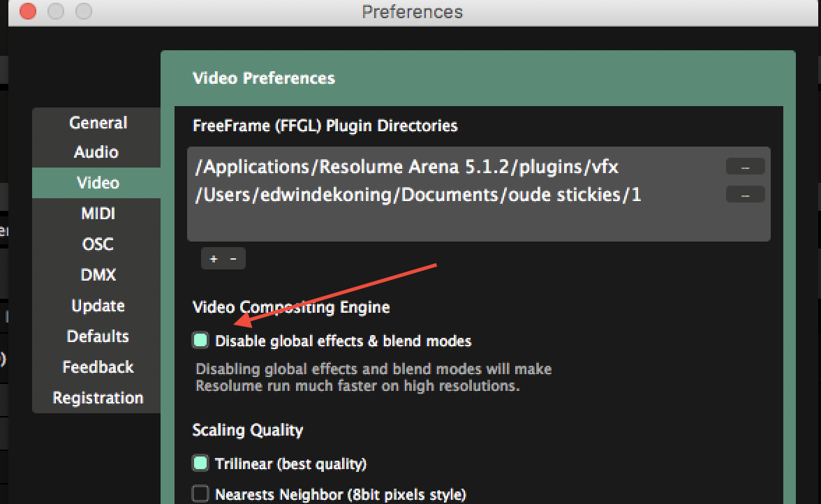821x504 pixels.
Task: Enable Trilinear best quality scaling
Action: pyautogui.click(x=201, y=463)
